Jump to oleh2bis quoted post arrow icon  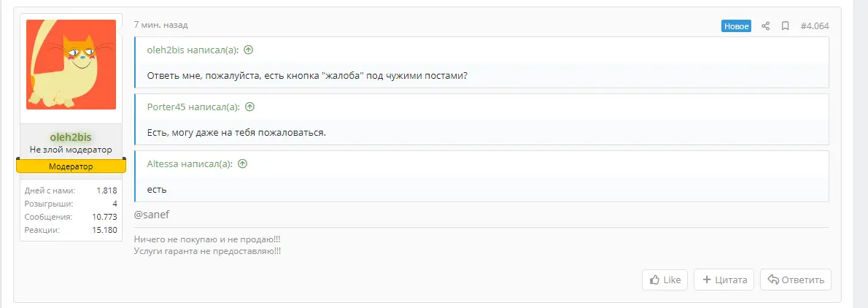[x=249, y=50]
